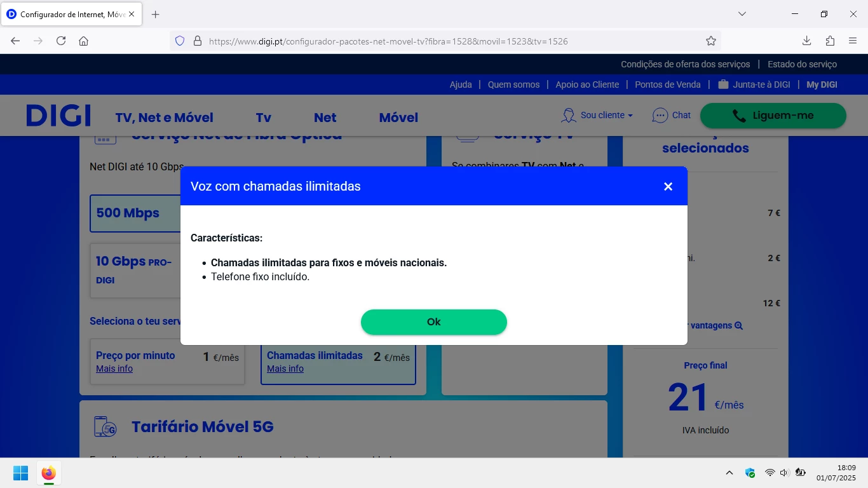Click the browser forward arrow
This screenshot has width=868, height=488.
click(x=38, y=41)
